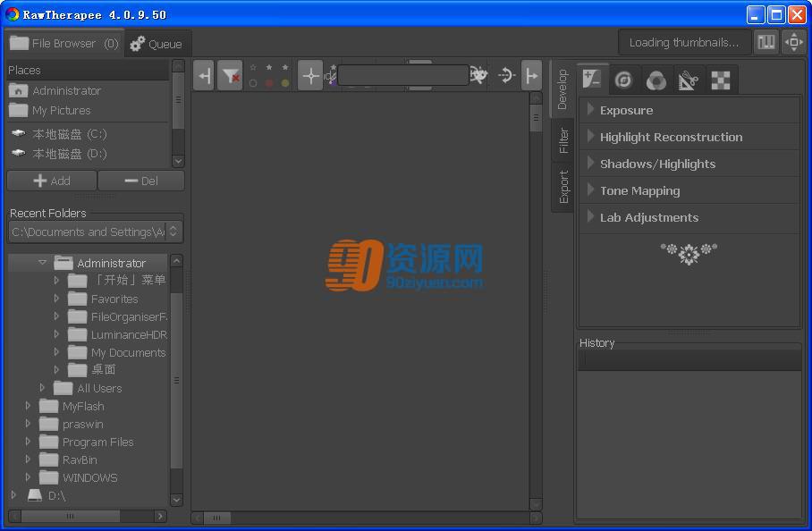Collapse the Administrator tree folder
Image resolution: width=812 pixels, height=531 pixels.
click(42, 263)
